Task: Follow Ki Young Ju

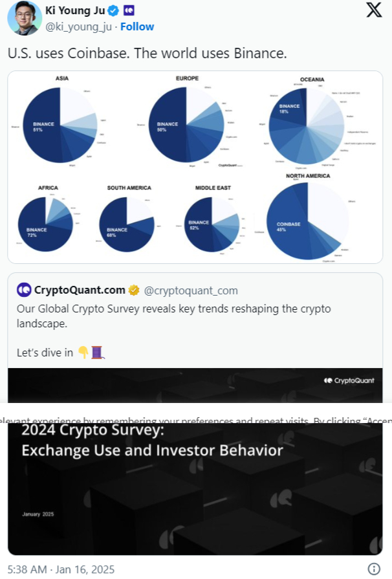Action: pyautogui.click(x=137, y=27)
